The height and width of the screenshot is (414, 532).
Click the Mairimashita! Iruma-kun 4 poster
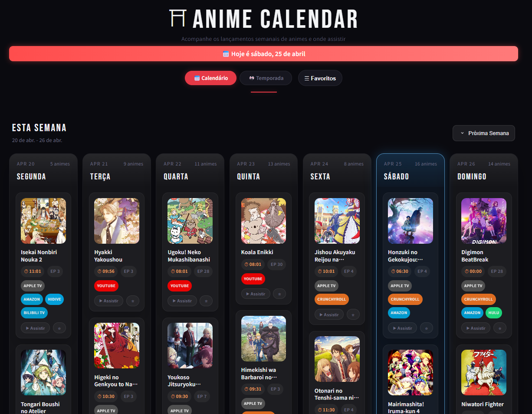click(x=410, y=373)
